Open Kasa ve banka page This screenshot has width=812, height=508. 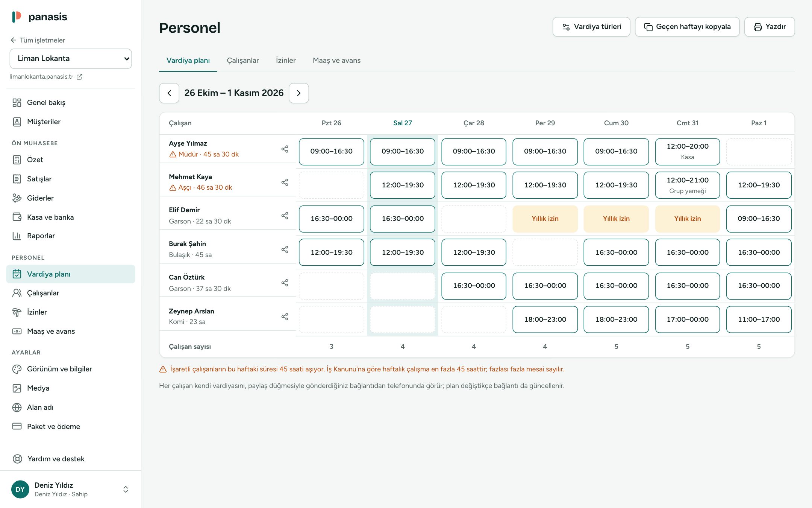point(71,217)
